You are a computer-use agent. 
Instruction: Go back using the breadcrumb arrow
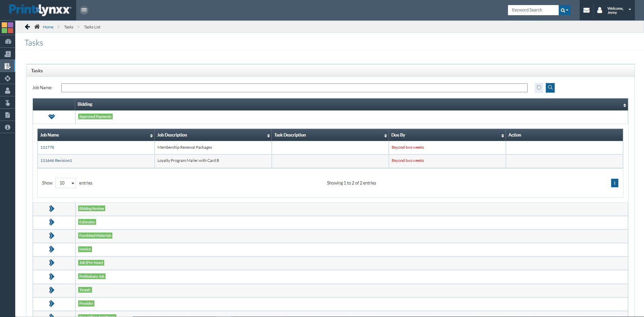pyautogui.click(x=27, y=27)
